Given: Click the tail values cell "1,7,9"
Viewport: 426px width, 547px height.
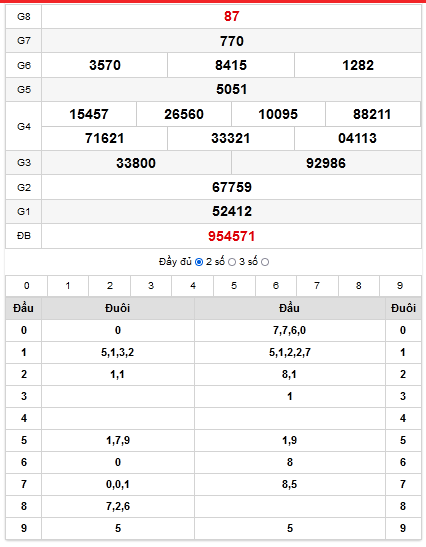Looking at the screenshot, I should [118, 440].
